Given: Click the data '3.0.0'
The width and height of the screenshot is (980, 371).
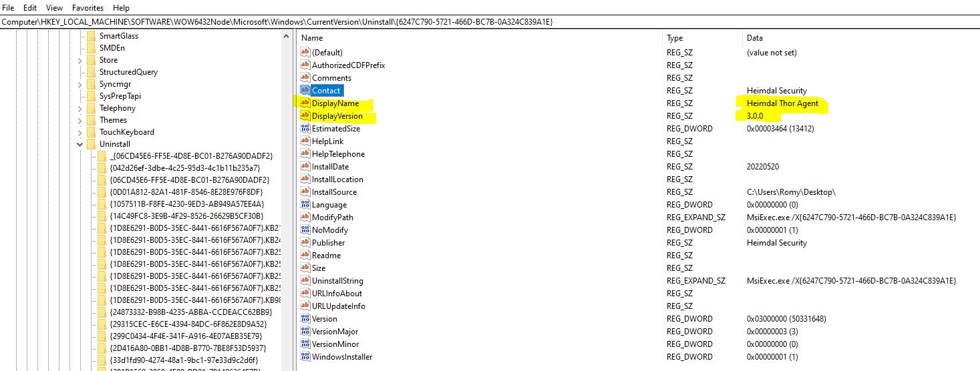Looking at the screenshot, I should (755, 116).
